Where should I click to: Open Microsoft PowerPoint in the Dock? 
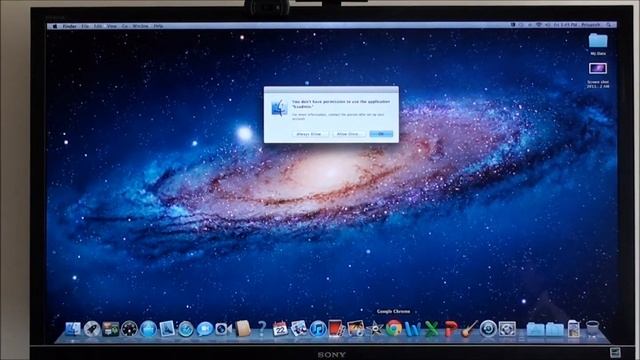pos(451,329)
